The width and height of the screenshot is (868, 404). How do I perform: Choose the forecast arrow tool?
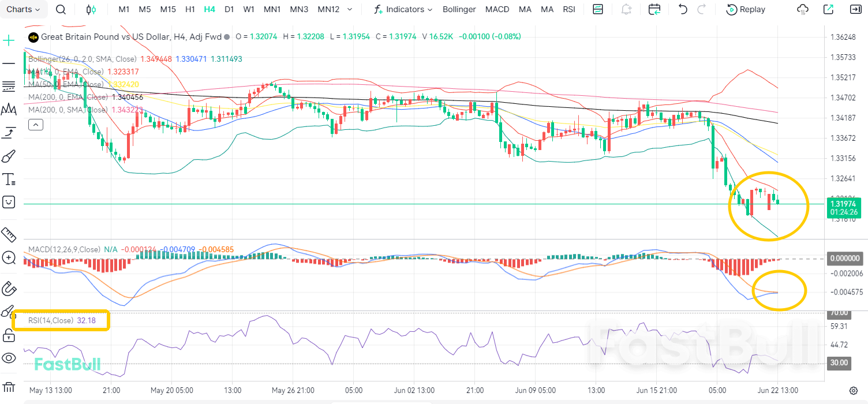click(x=9, y=133)
